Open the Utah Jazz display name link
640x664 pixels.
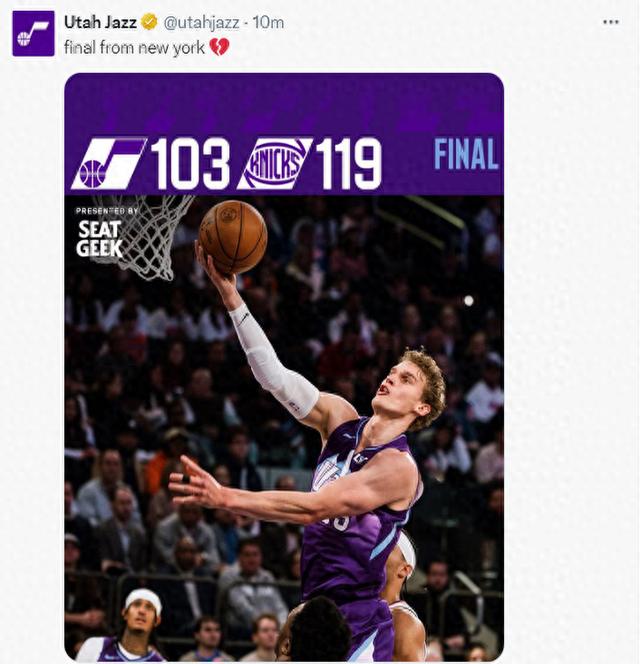tap(100, 23)
